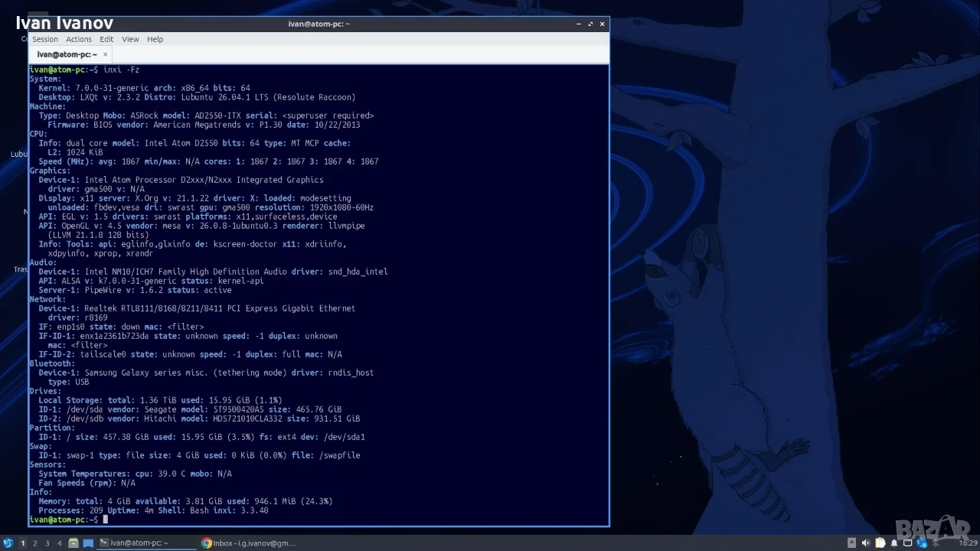Switch to virtual desktop 4
Image resolution: width=980 pixels, height=551 pixels.
click(x=59, y=543)
